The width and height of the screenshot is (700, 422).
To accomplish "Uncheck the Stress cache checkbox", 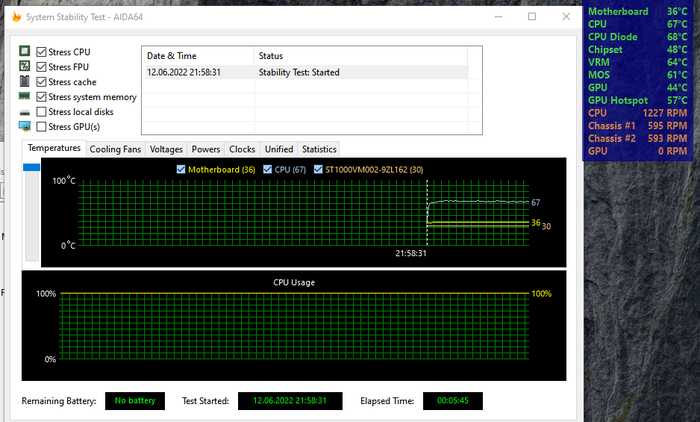I will [x=41, y=82].
